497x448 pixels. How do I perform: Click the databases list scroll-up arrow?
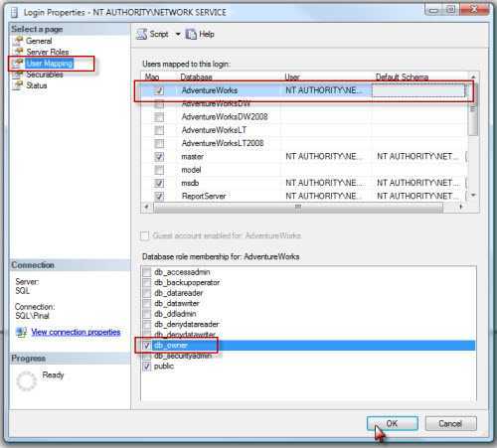tap(473, 76)
